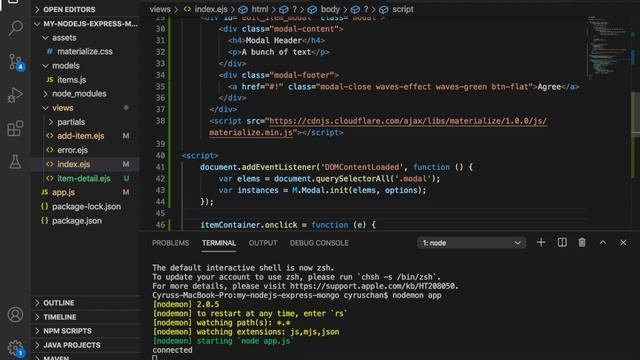The image size is (640, 360).
Task: Open materialize.css file
Action: point(86,51)
